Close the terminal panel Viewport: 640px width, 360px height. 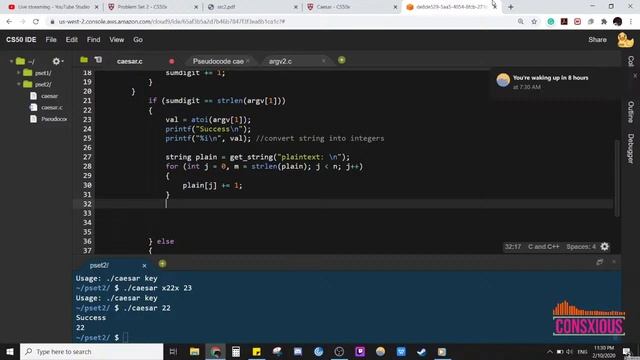[614, 262]
